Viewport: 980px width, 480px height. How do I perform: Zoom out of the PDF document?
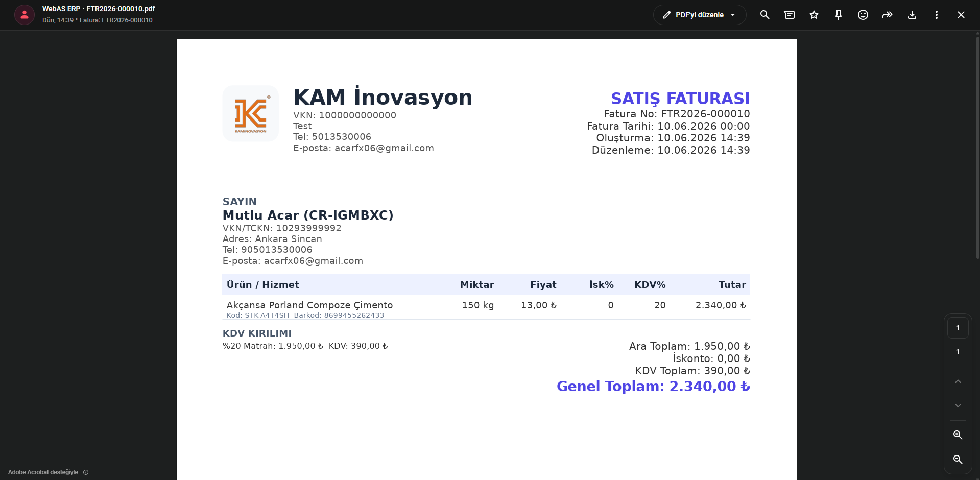coord(958,460)
